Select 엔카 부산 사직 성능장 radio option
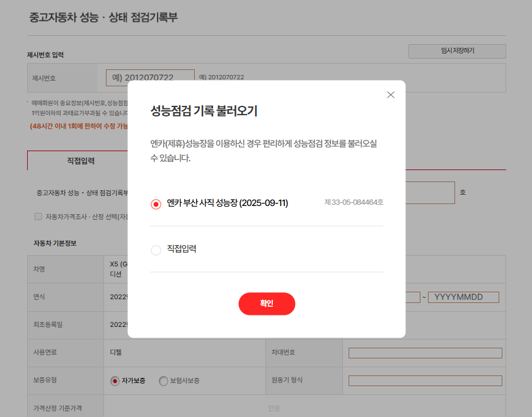Image resolution: width=532 pixels, height=417 pixels. pyautogui.click(x=156, y=204)
